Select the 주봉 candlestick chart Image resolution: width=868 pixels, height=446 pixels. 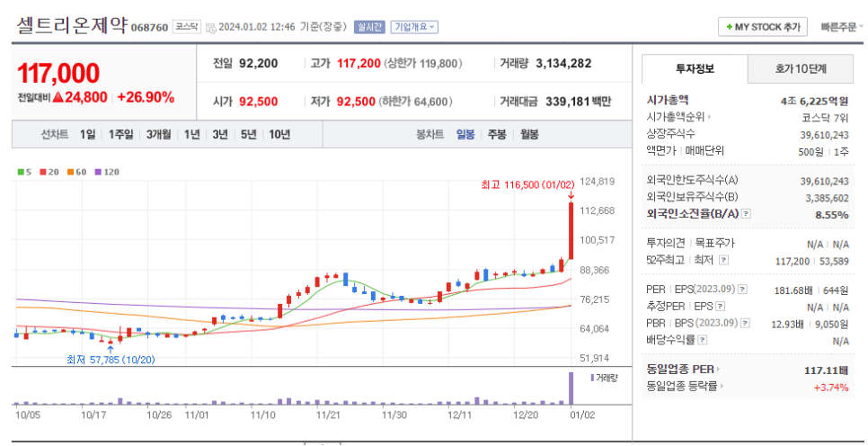click(497, 134)
